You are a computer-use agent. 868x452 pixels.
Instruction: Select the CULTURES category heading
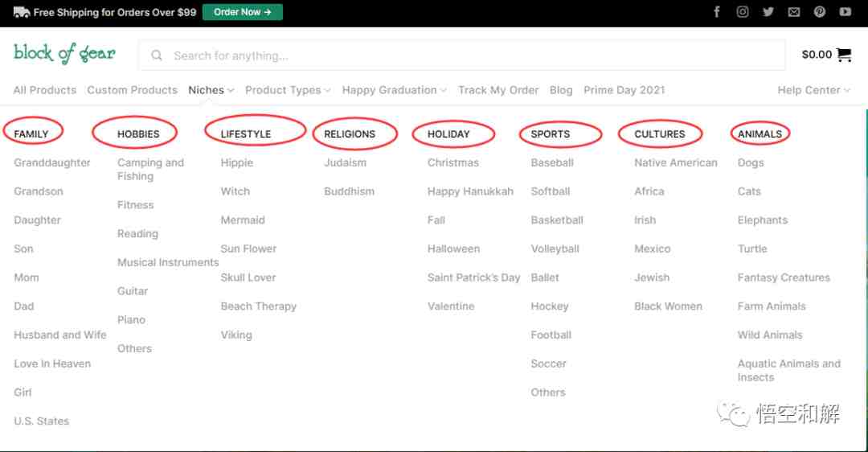point(659,134)
